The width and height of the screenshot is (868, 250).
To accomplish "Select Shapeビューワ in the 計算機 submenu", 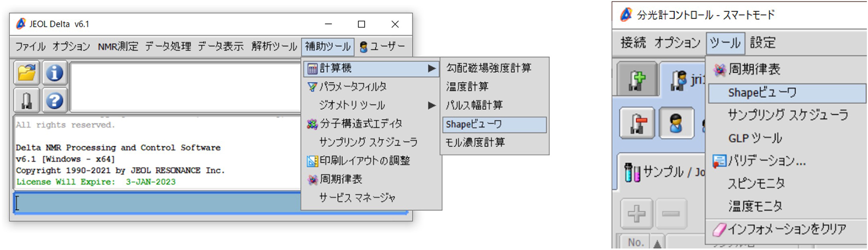I will click(494, 125).
